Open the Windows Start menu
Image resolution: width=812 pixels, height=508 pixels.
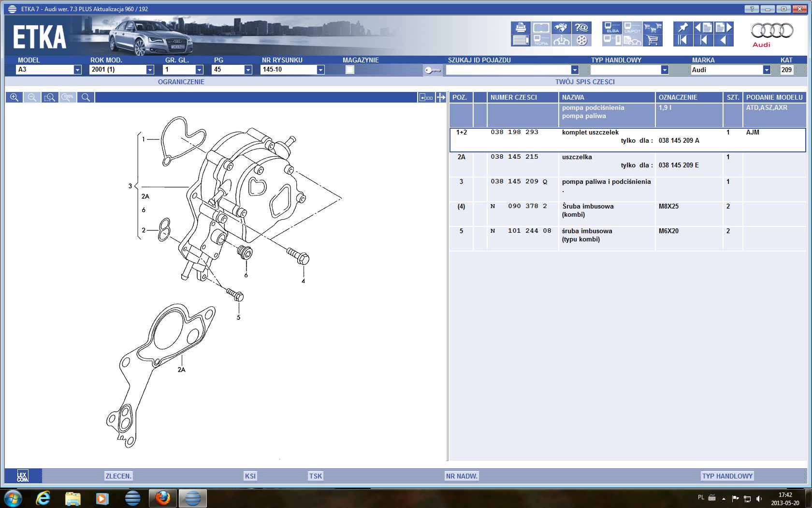click(x=13, y=498)
